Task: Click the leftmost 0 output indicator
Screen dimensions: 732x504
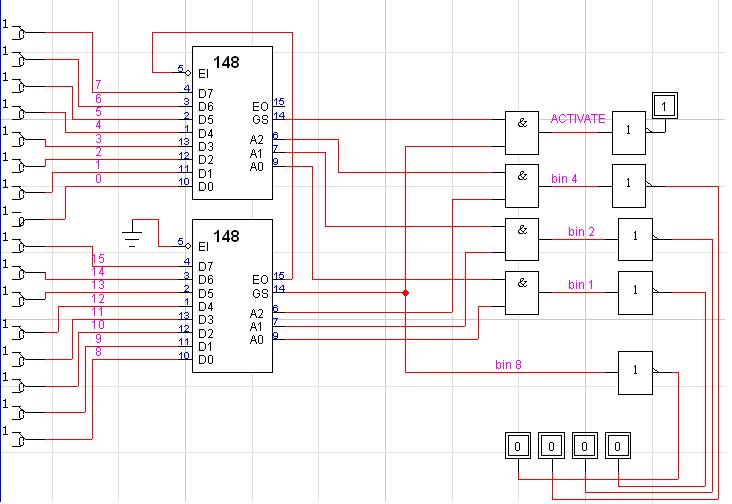Action: [x=516, y=444]
